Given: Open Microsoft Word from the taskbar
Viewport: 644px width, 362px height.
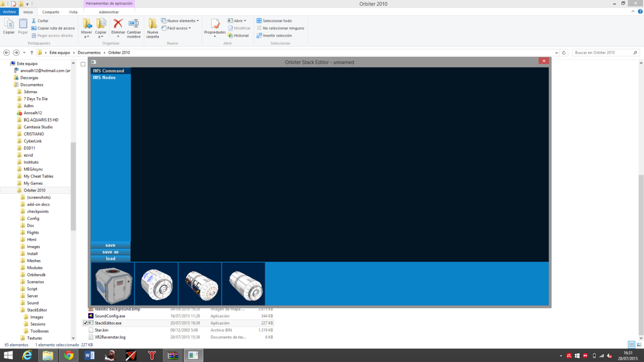Looking at the screenshot, I should (89, 355).
